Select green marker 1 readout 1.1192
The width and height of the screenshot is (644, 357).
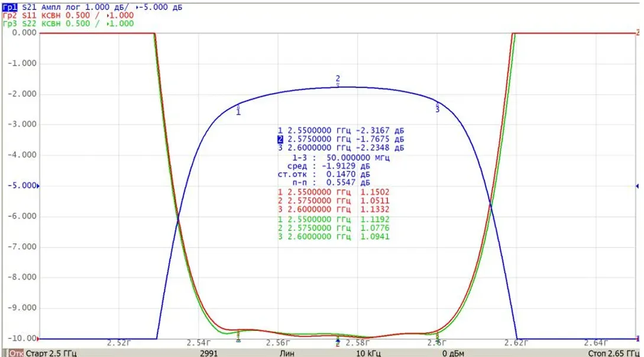click(334, 219)
